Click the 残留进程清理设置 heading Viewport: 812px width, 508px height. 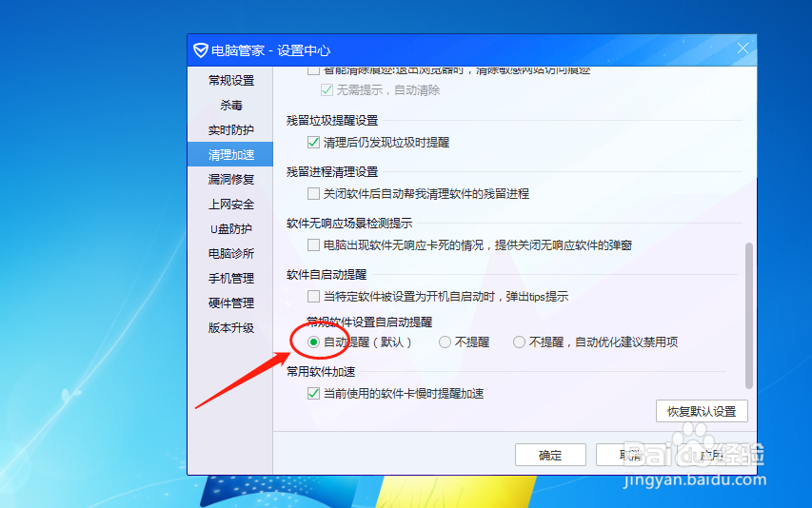click(332, 172)
